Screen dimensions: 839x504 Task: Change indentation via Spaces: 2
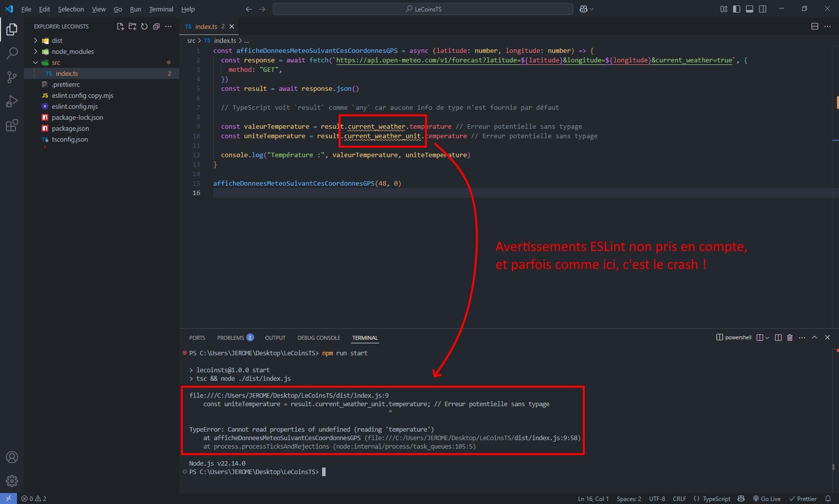[629, 499]
